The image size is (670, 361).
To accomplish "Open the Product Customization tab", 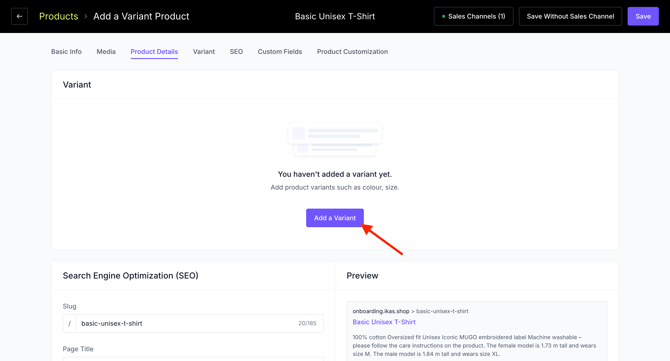I will (x=353, y=52).
